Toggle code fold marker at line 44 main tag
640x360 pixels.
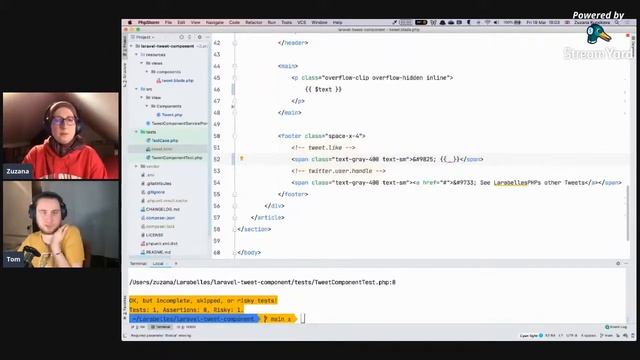point(235,66)
